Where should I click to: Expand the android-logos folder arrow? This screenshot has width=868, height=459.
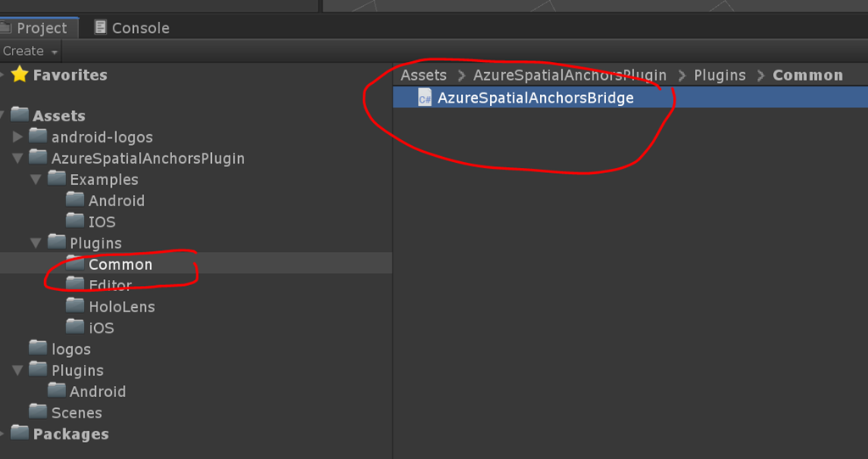pyautogui.click(x=18, y=137)
